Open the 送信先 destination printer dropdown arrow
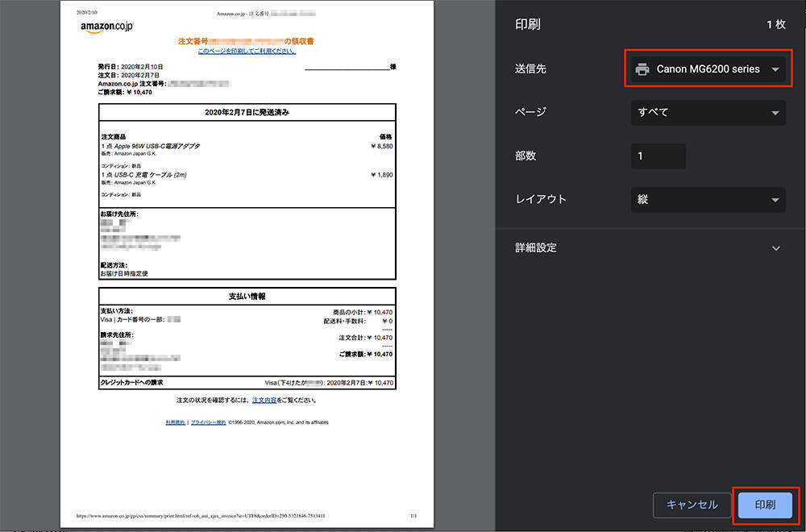Viewport: 806px width, 532px height. click(775, 69)
